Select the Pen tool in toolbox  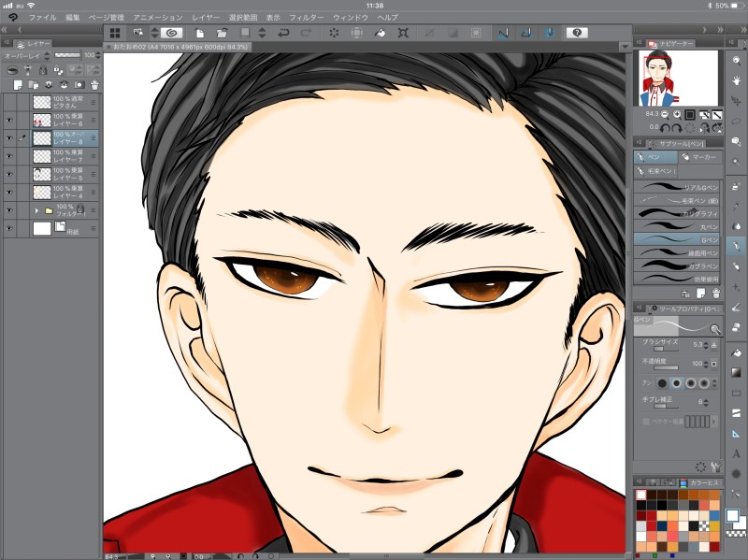pyautogui.click(x=737, y=246)
